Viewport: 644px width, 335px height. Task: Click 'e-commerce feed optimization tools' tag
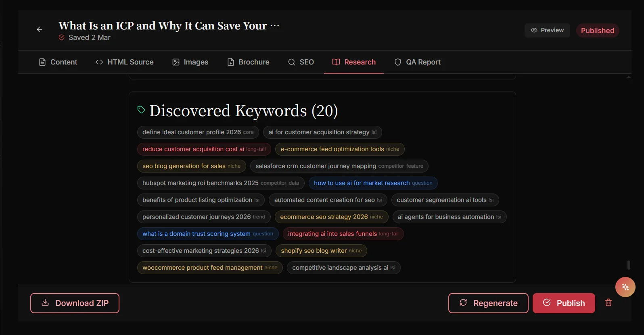point(340,149)
